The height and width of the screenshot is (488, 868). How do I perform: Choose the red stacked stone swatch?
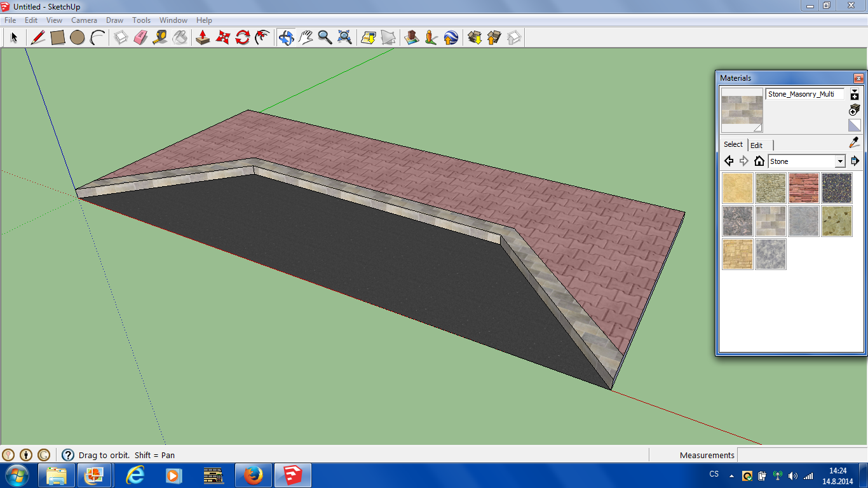[804, 188]
